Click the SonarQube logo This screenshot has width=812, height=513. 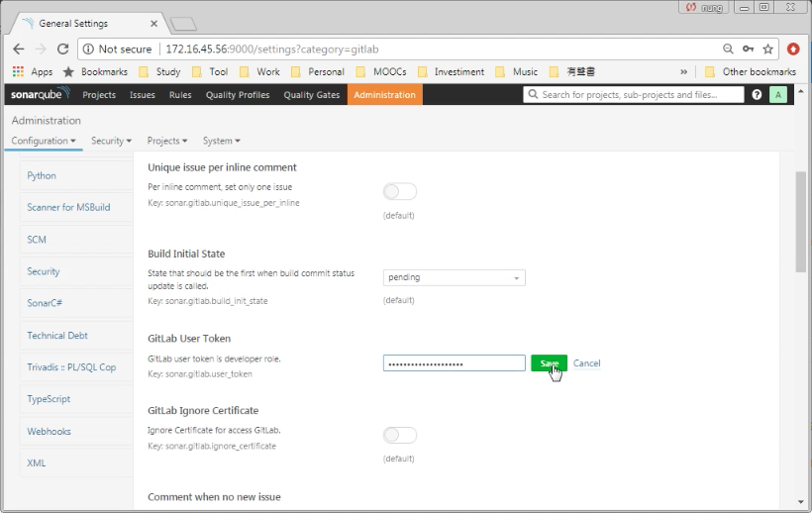click(40, 94)
